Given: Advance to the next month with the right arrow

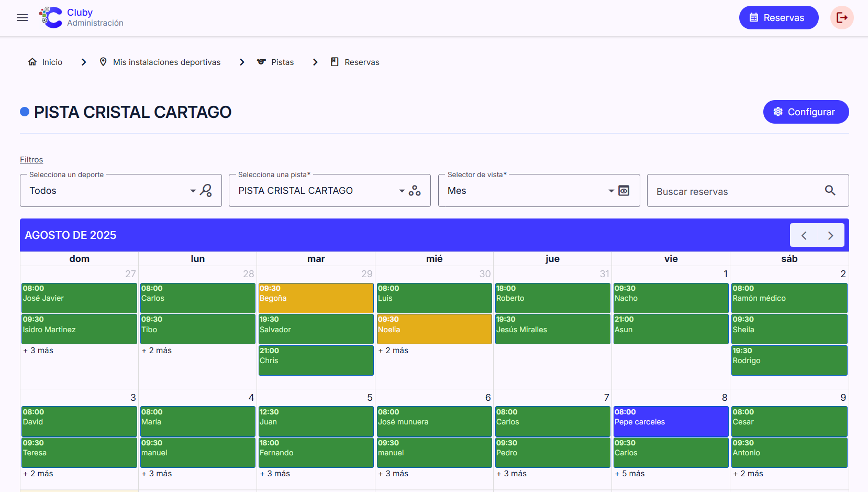Looking at the screenshot, I should (830, 235).
